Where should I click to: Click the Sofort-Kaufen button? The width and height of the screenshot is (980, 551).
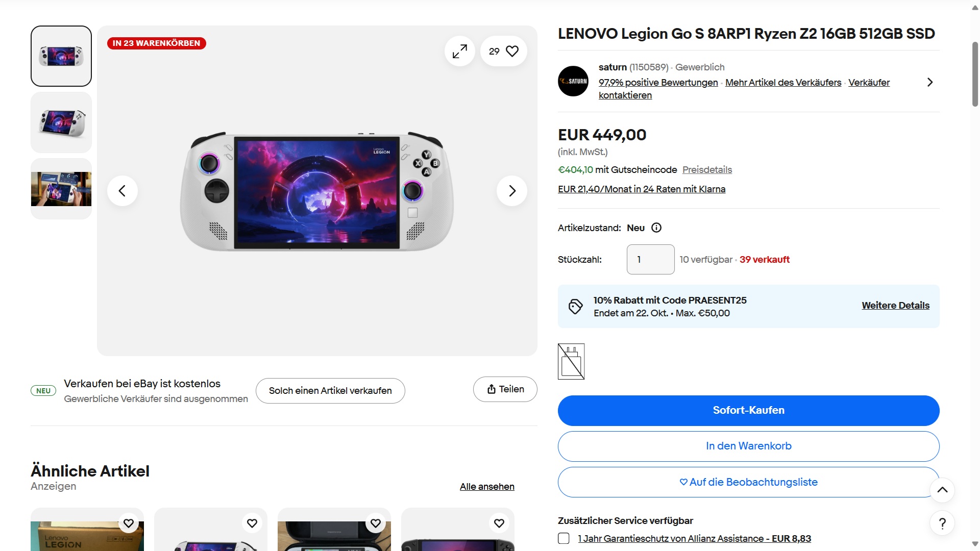tap(748, 410)
